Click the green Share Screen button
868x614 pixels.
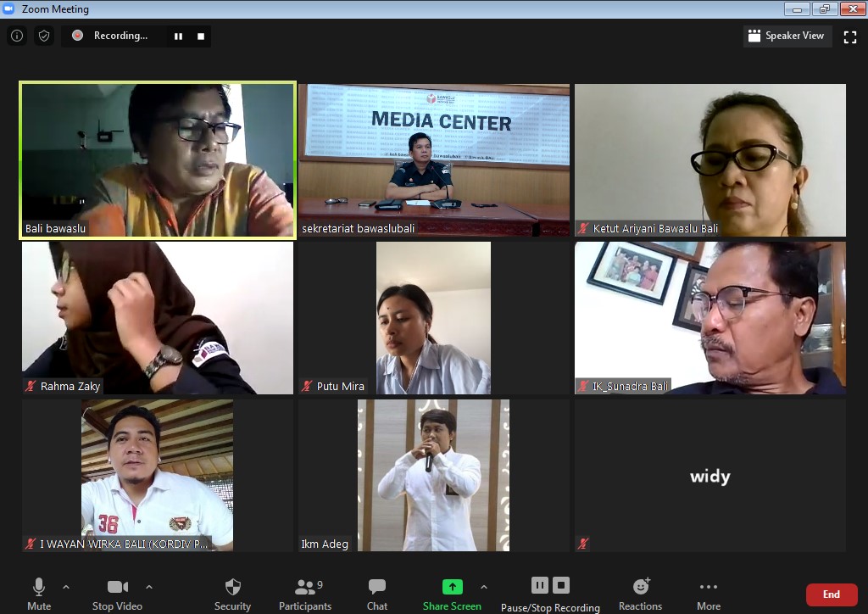pyautogui.click(x=452, y=593)
